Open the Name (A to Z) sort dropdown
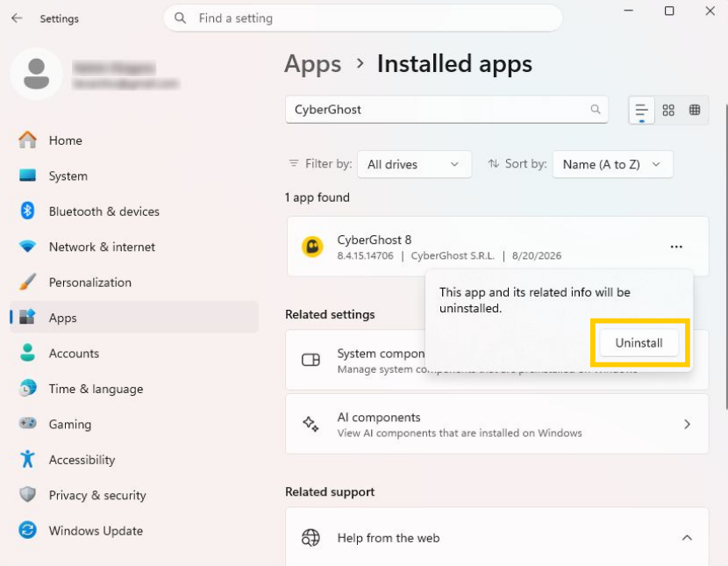 coord(612,164)
